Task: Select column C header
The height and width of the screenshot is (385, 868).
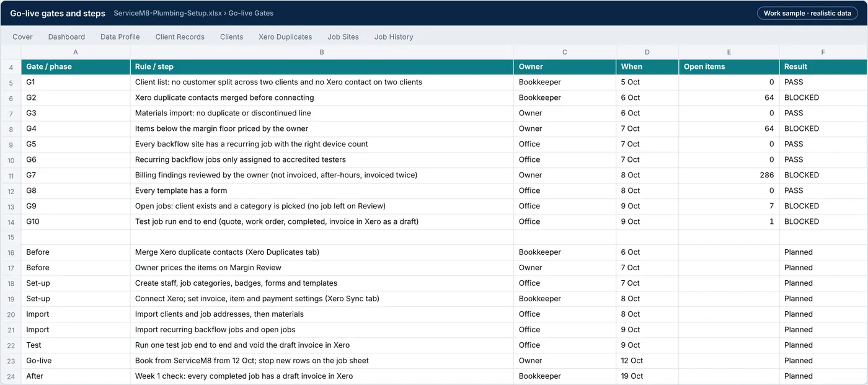Action: pyautogui.click(x=565, y=52)
